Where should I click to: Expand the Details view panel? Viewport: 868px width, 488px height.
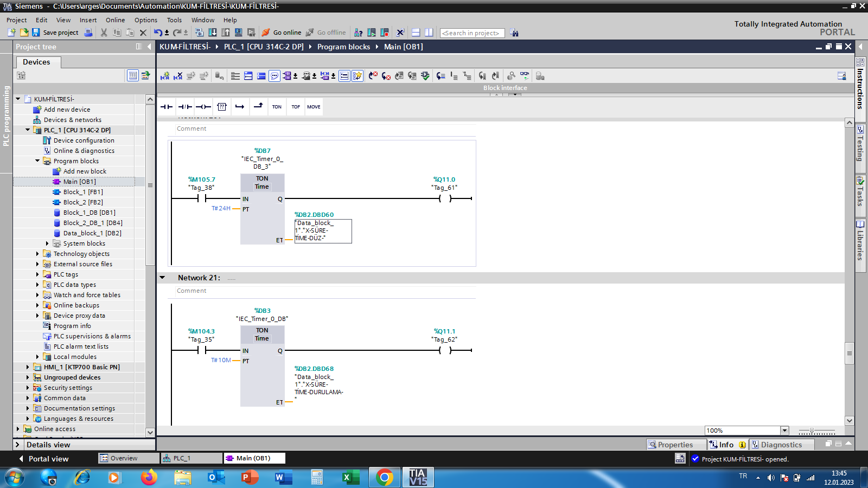click(17, 445)
